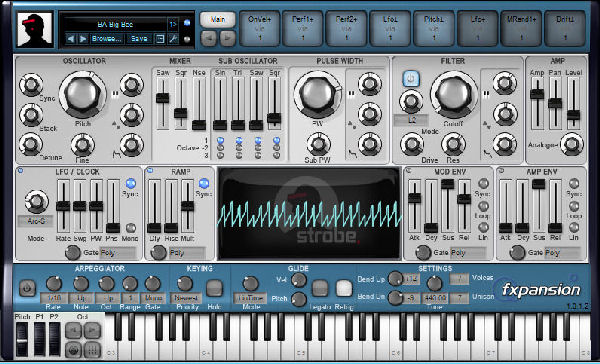The width and height of the screenshot is (600, 364).
Task: Click the Strobe silhouette logo
Action: pyautogui.click(x=34, y=30)
